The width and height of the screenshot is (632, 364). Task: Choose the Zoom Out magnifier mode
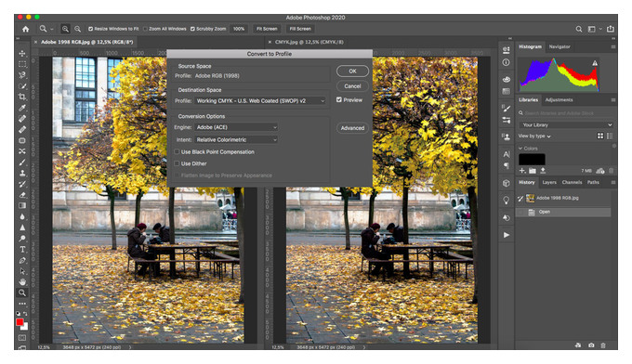77,29
